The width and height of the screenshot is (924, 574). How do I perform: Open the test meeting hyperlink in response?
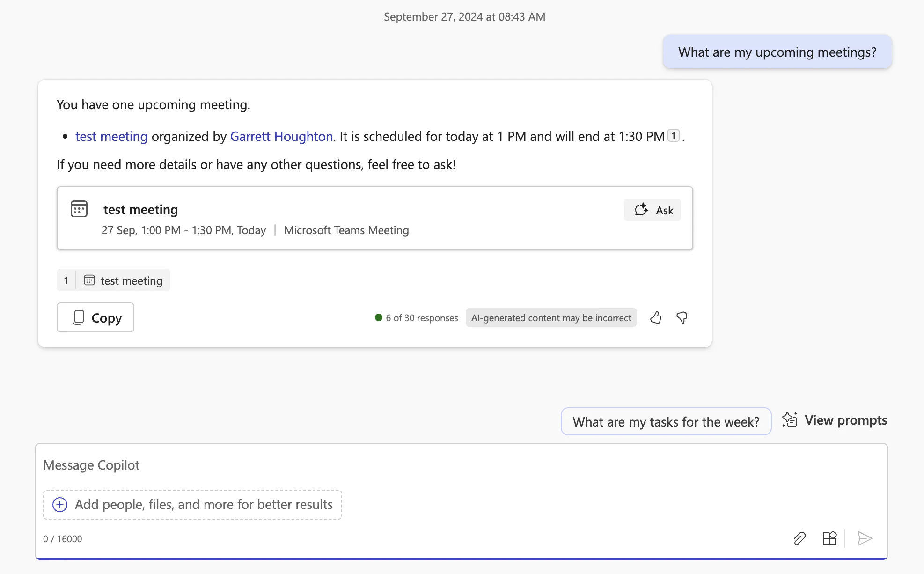(111, 137)
